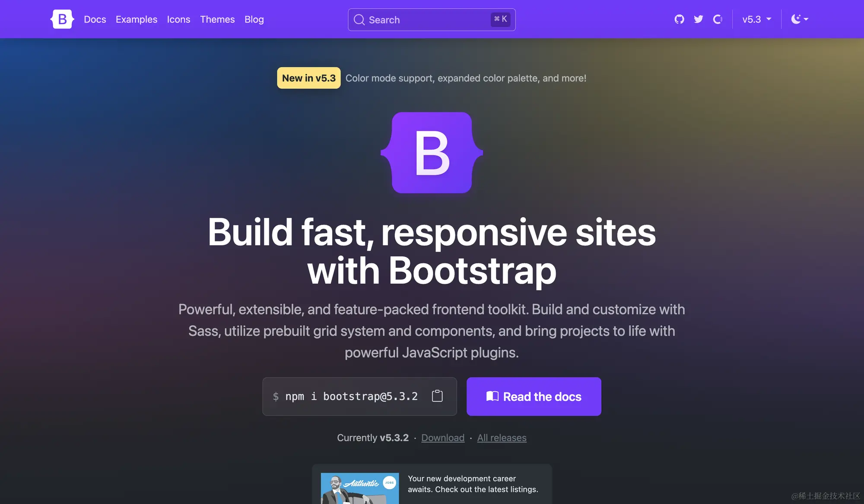Click the large Bootstrap B hero logo
This screenshot has width=864, height=504.
[x=432, y=152]
